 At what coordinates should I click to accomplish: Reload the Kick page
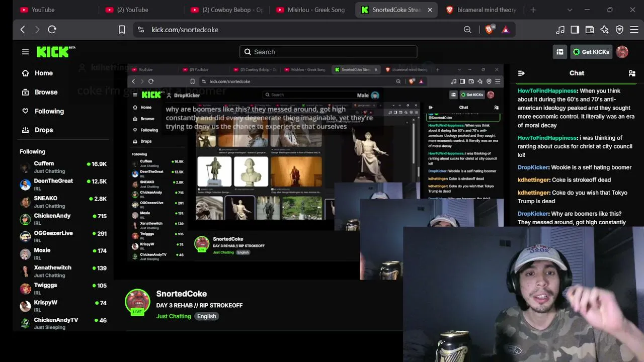[x=52, y=30]
